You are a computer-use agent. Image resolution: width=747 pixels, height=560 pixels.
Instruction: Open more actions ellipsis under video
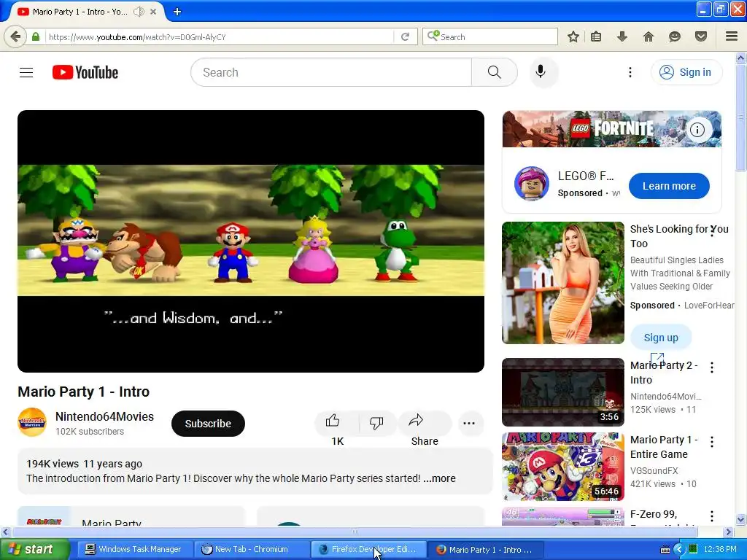tap(469, 424)
